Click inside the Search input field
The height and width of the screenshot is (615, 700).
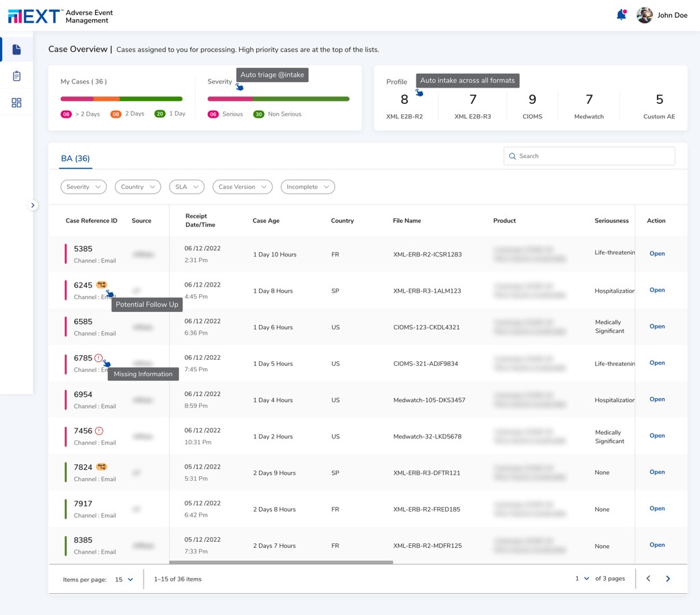tap(588, 156)
